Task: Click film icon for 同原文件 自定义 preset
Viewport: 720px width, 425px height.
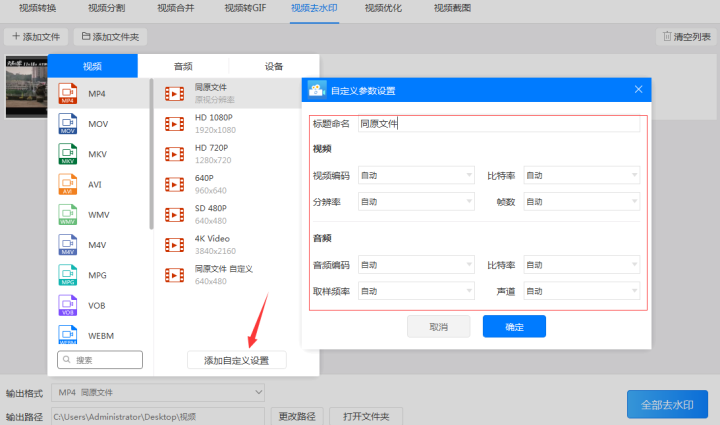Action: coord(174,275)
